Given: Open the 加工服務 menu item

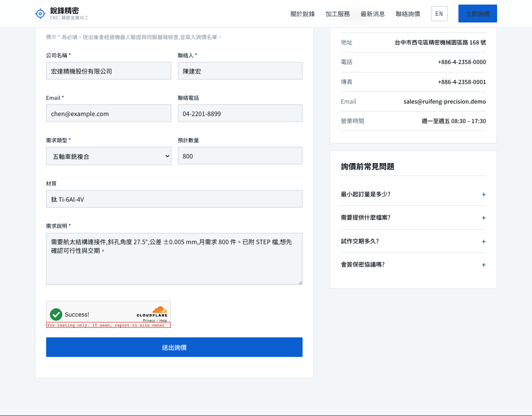Looking at the screenshot, I should click(x=337, y=14).
